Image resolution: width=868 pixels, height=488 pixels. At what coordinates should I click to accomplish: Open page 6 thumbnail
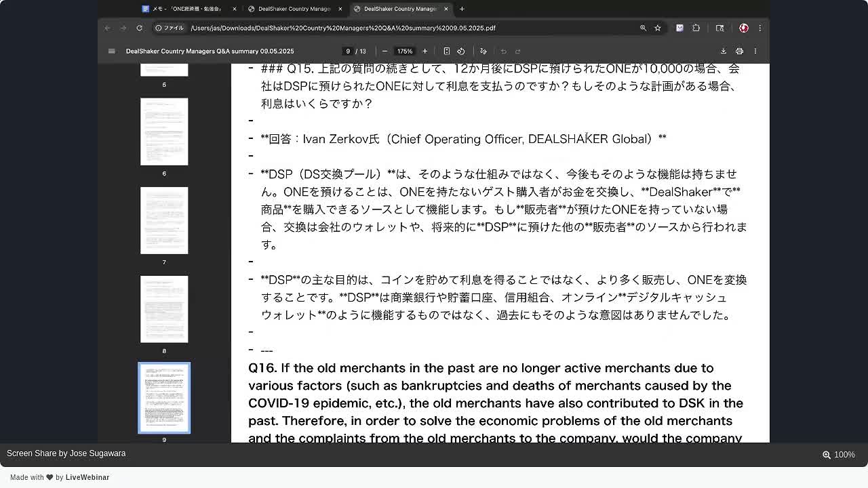(164, 131)
